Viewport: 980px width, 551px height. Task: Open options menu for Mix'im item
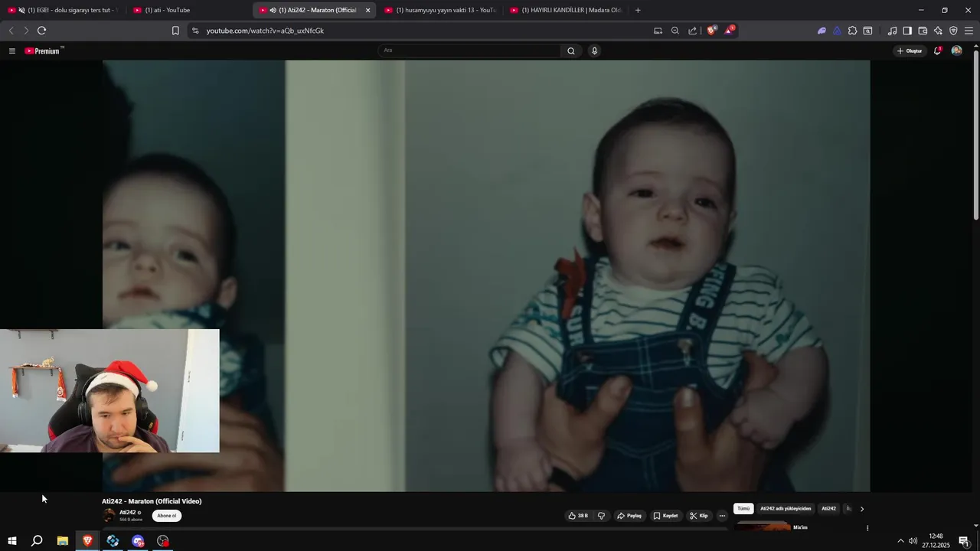coord(867,528)
